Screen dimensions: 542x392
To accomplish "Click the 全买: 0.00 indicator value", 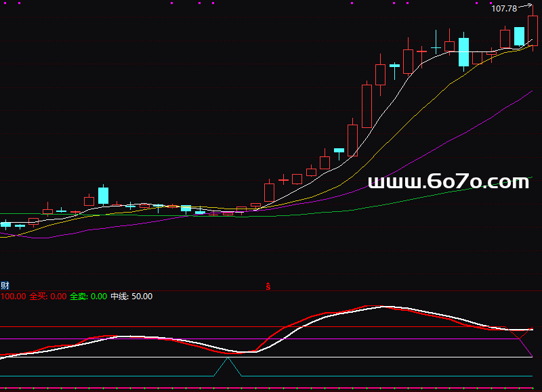I will click(x=48, y=297).
